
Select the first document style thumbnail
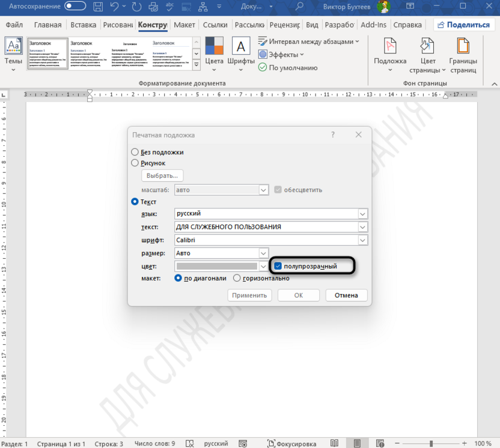pos(48,53)
